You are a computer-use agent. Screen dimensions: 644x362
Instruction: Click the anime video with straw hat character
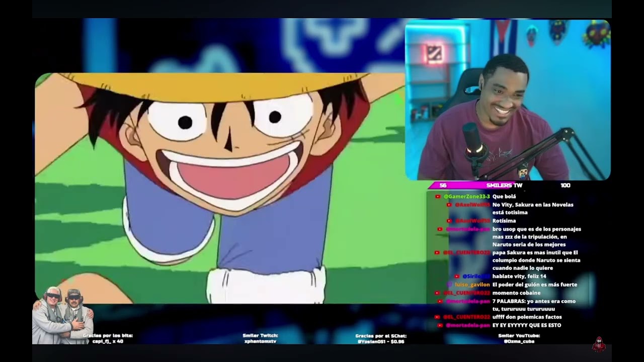[220, 188]
